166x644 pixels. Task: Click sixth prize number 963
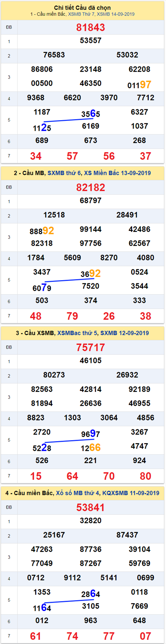pos(91,620)
